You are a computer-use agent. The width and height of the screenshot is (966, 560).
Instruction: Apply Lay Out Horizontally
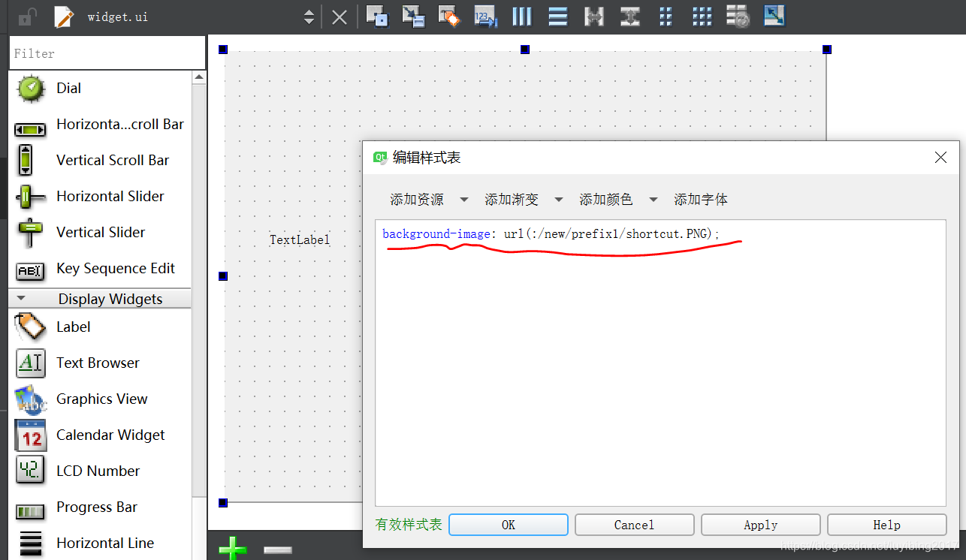522,16
